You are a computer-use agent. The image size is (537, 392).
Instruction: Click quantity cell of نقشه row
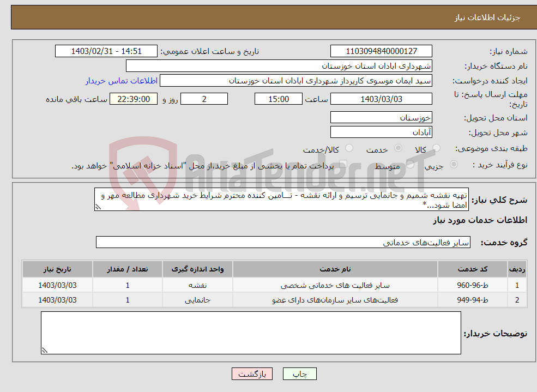(x=128, y=285)
